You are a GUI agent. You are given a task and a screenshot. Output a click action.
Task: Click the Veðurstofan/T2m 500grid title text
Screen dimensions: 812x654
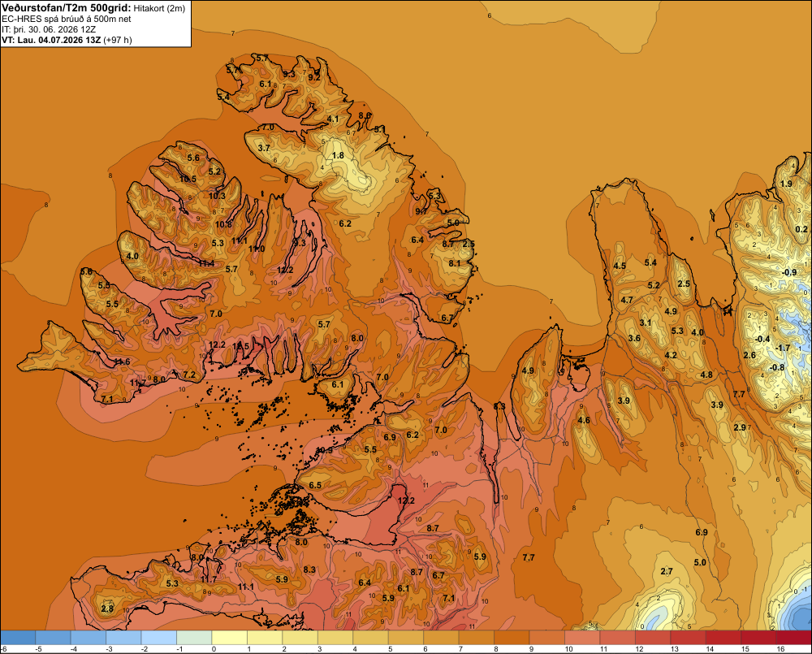[x=66, y=7]
